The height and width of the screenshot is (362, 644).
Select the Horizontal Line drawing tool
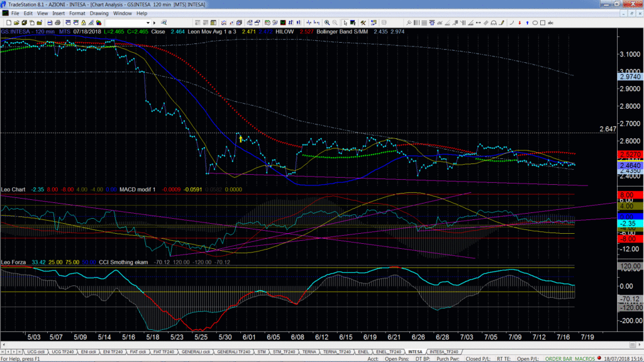point(425,23)
